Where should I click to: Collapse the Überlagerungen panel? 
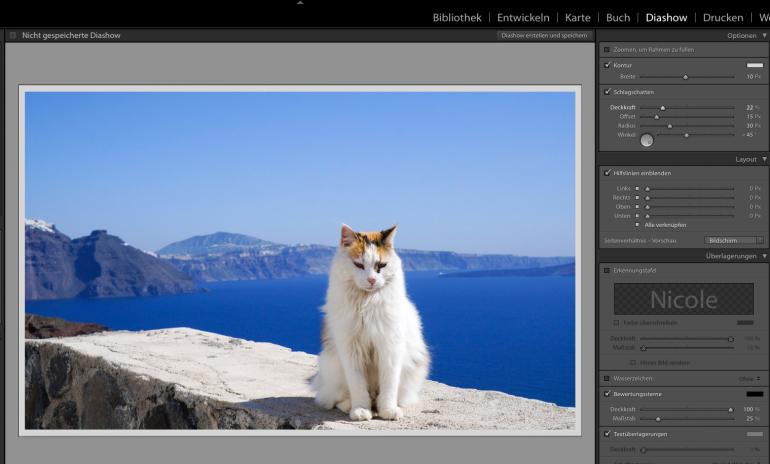pyautogui.click(x=764, y=256)
